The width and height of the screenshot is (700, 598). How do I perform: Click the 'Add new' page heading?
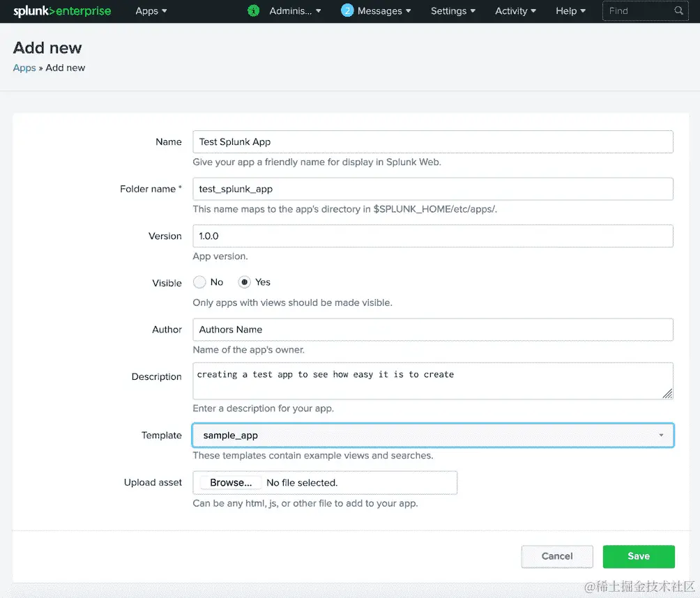pyautogui.click(x=47, y=48)
